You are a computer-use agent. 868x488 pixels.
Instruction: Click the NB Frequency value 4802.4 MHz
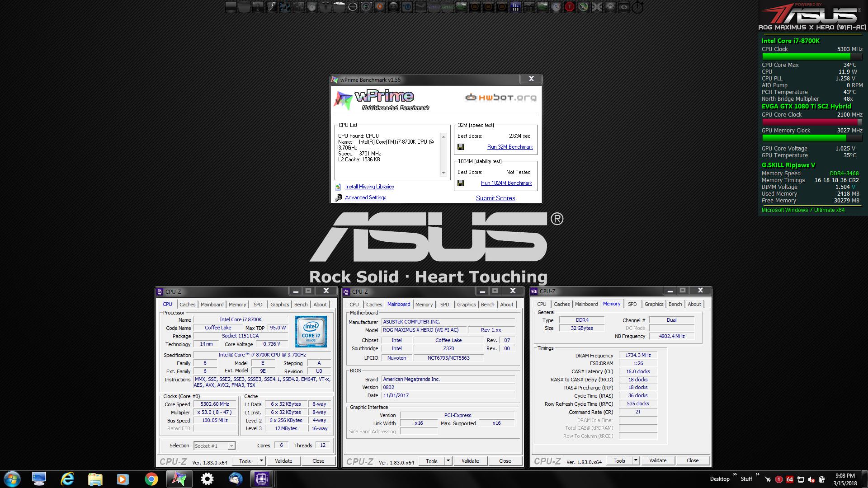tap(672, 336)
